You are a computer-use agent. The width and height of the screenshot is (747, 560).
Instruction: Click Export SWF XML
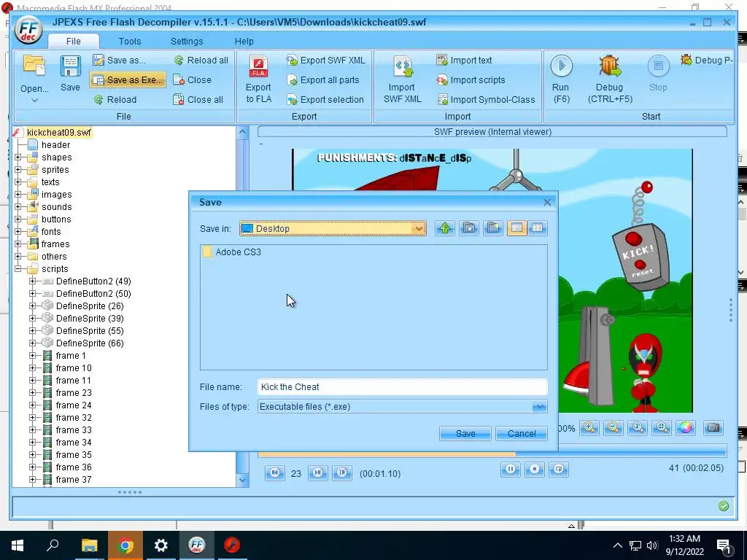coord(326,60)
